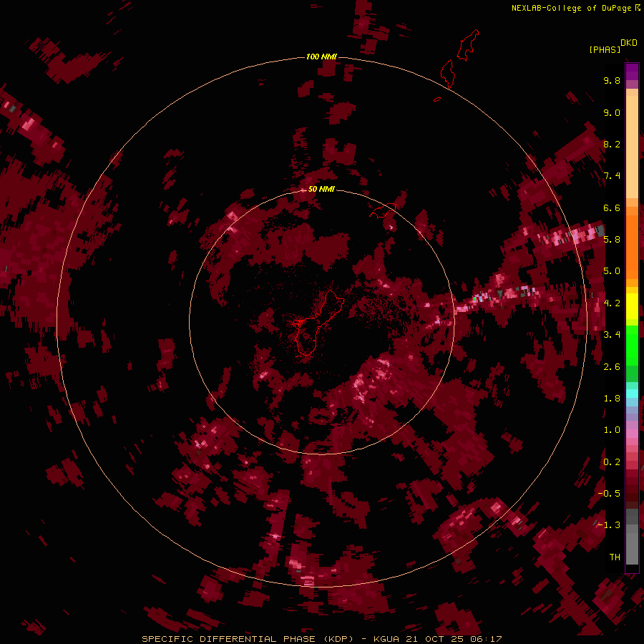Click the bright green segment of the color bar

point(632,345)
